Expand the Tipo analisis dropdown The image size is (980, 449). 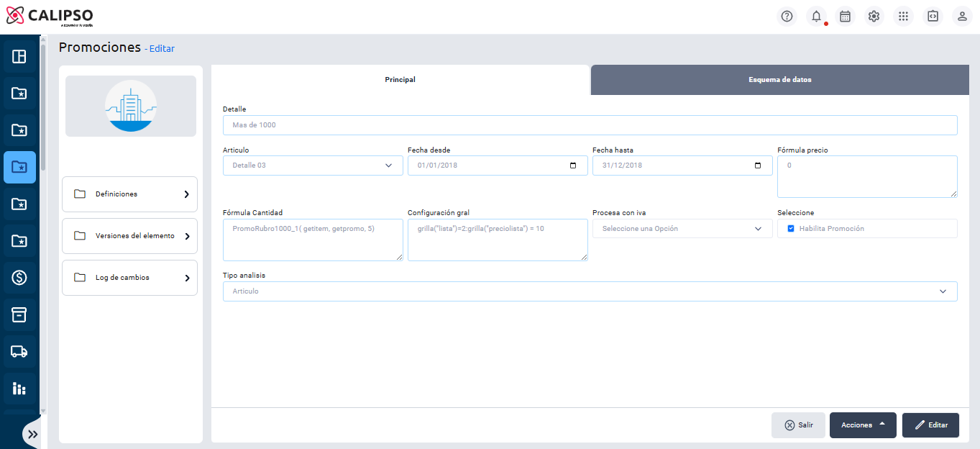(x=590, y=291)
